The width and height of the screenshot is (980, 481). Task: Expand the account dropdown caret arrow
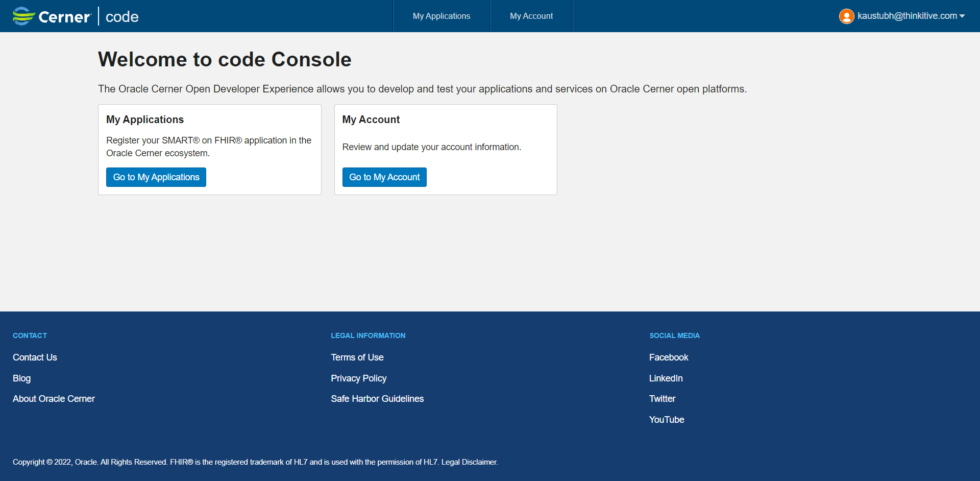point(962,16)
